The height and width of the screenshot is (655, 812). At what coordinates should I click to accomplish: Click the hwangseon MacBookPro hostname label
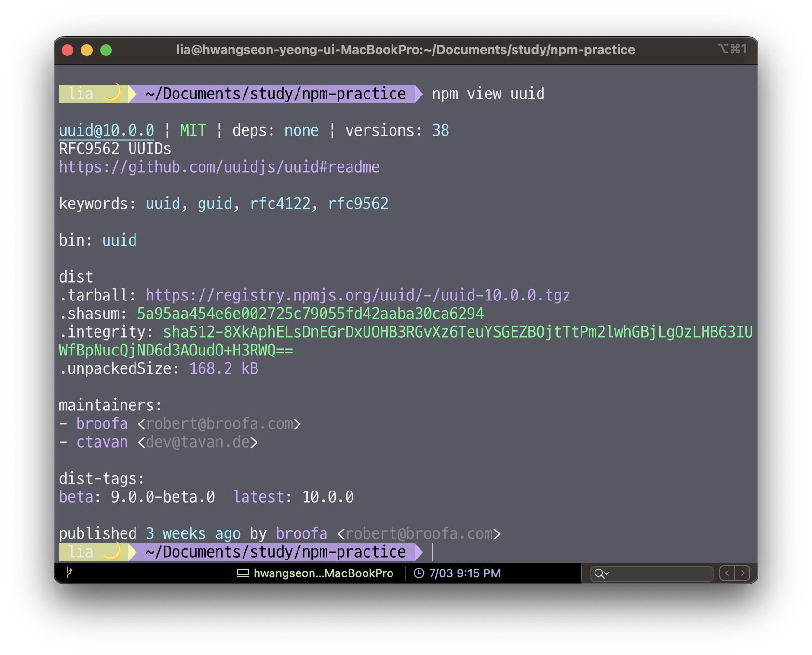tap(323, 573)
